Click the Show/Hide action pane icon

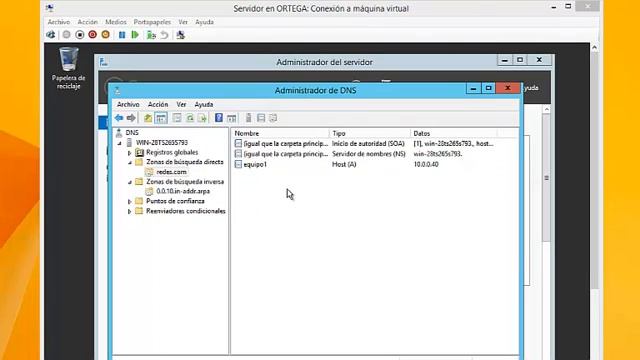coord(231,118)
